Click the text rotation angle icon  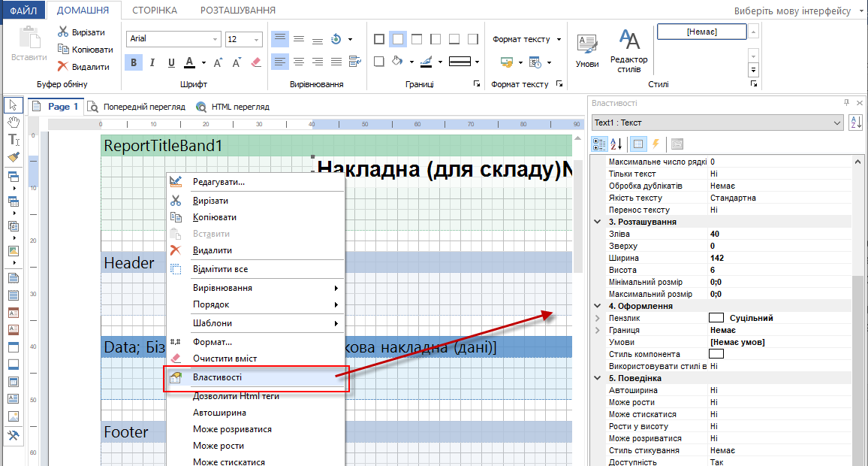tap(336, 39)
